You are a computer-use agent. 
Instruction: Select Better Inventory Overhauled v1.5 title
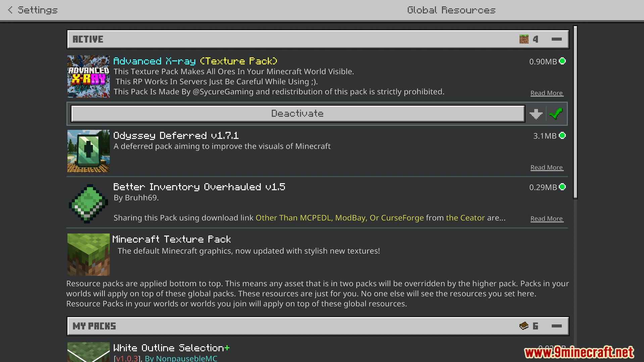coord(199,187)
